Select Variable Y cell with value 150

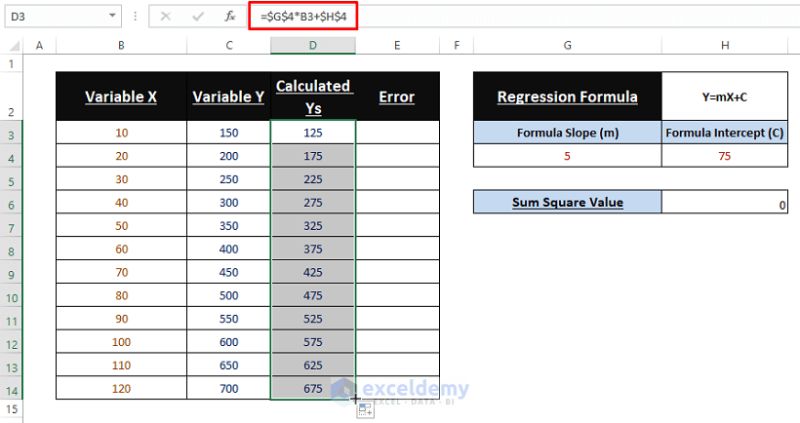229,133
